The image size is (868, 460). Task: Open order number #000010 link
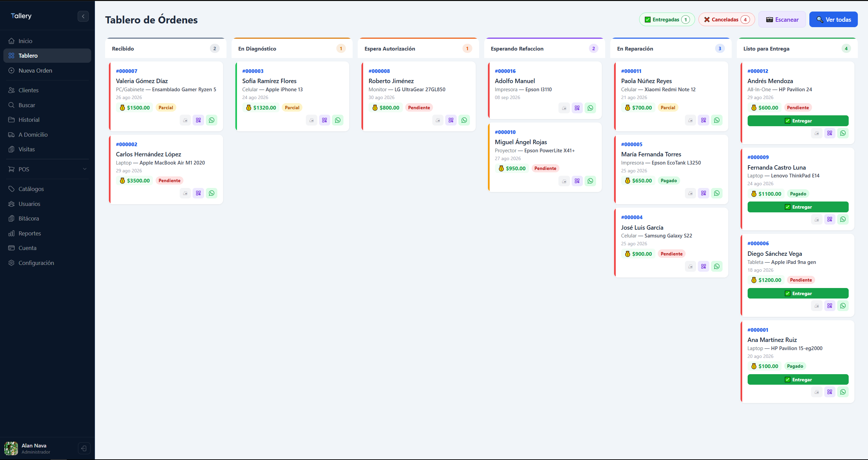505,132
